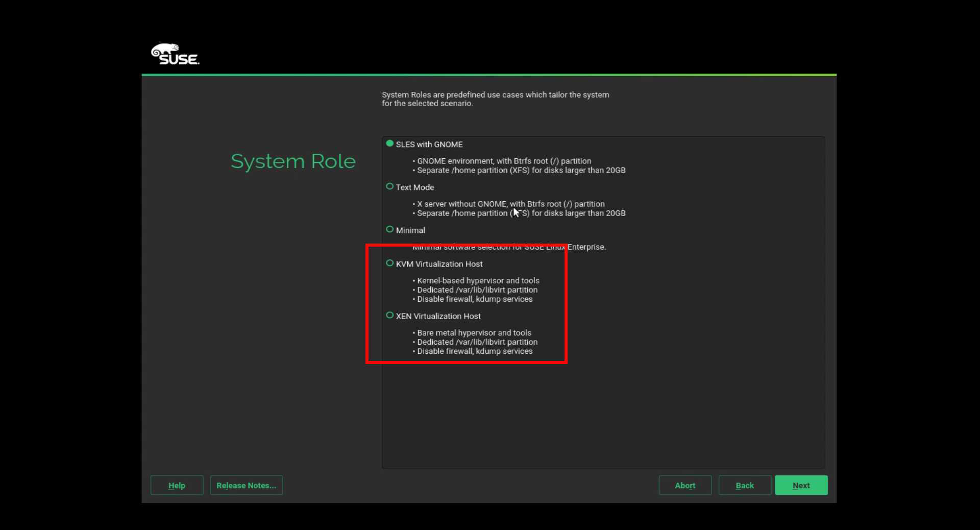Click 'System Roles are predefined use cases' text
The image size is (980, 530).
pyautogui.click(x=495, y=99)
